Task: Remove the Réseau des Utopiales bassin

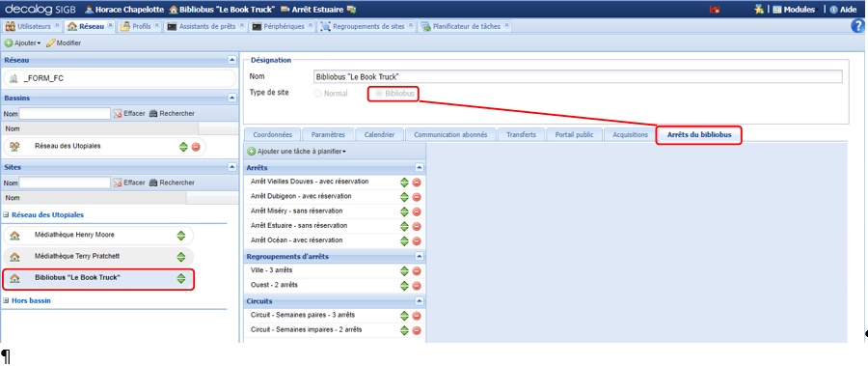Action: pos(196,147)
